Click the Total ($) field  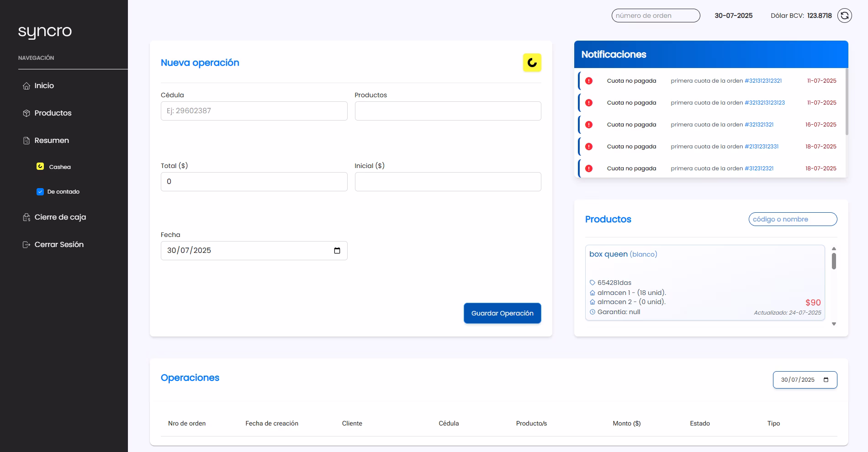click(254, 182)
